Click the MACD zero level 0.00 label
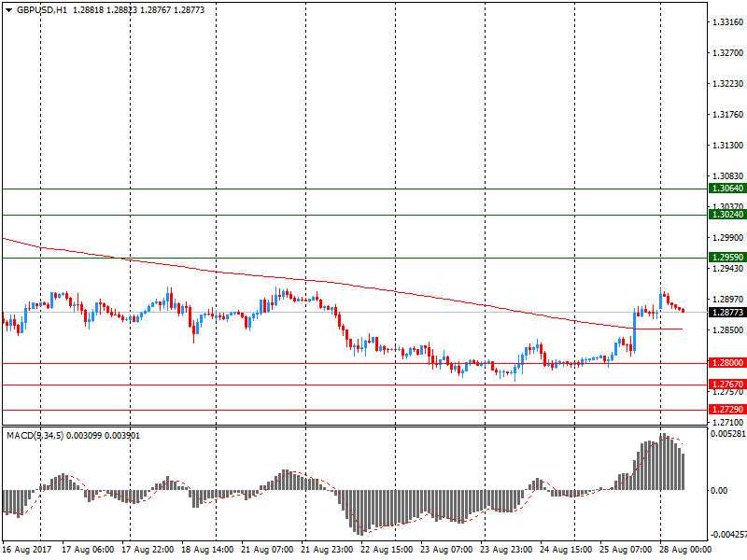Viewport: 747px width, 560px height. click(x=719, y=491)
